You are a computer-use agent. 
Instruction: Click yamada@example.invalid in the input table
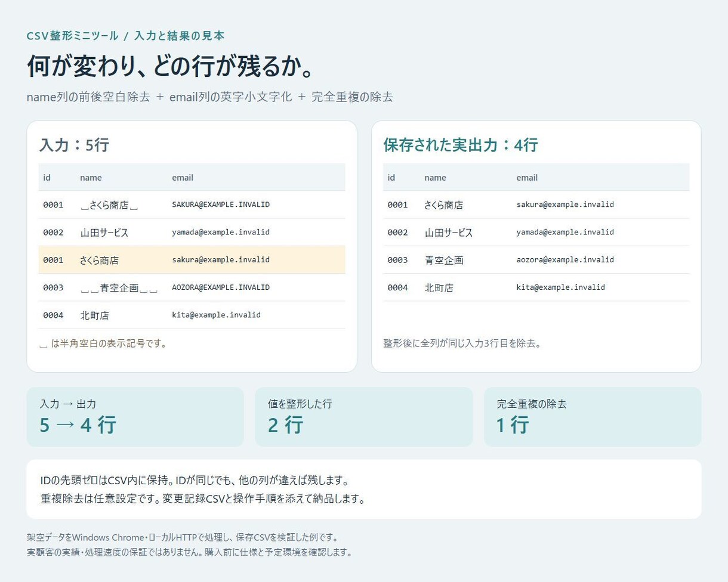tap(221, 232)
